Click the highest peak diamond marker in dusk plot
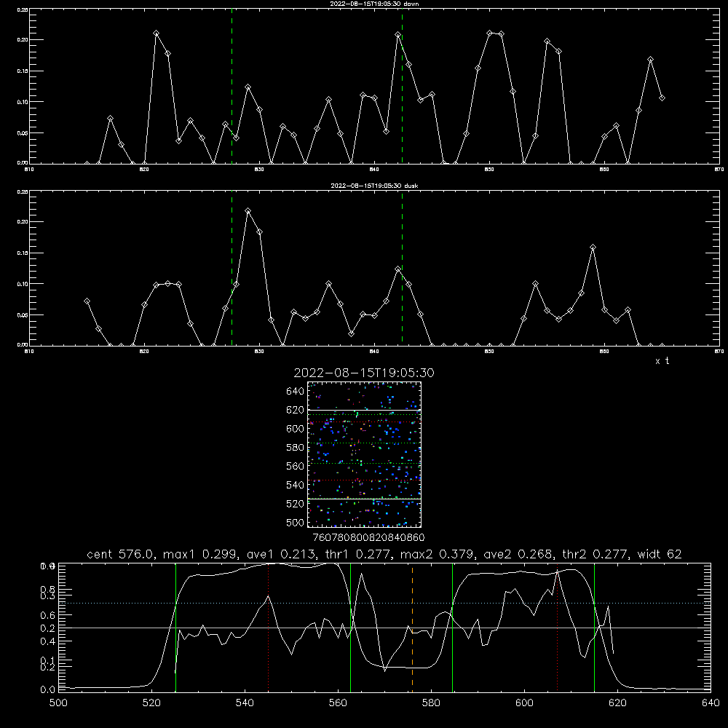Screen dimensions: 728x728 tap(248, 211)
